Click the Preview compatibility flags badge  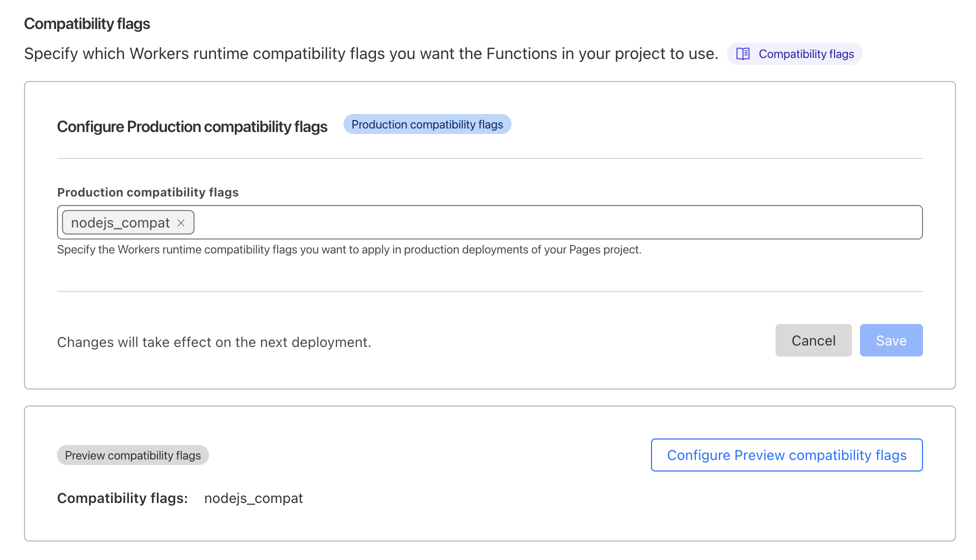coord(132,455)
